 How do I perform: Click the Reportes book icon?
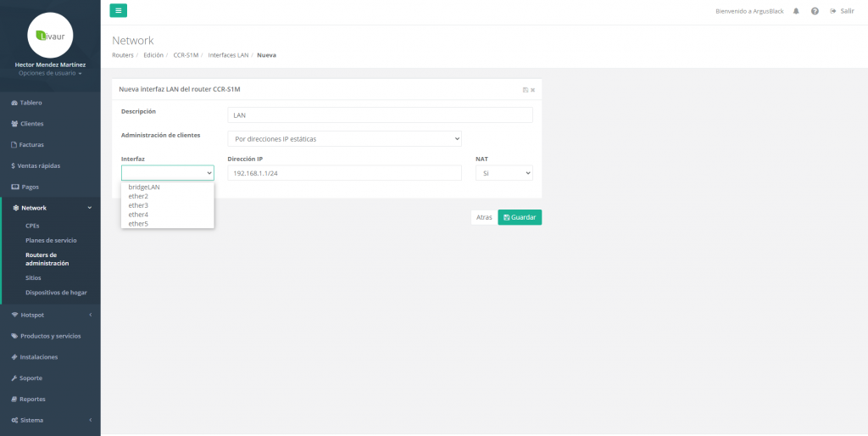coord(14,400)
